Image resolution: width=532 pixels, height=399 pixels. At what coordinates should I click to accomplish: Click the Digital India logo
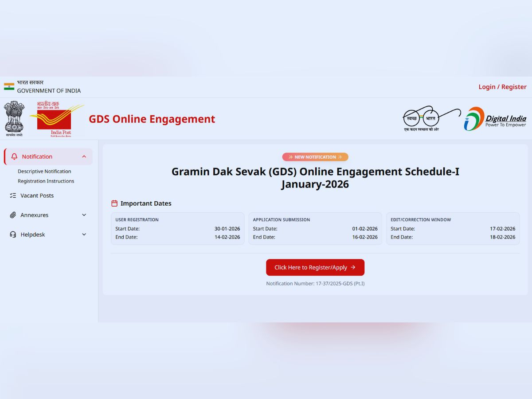pyautogui.click(x=495, y=119)
